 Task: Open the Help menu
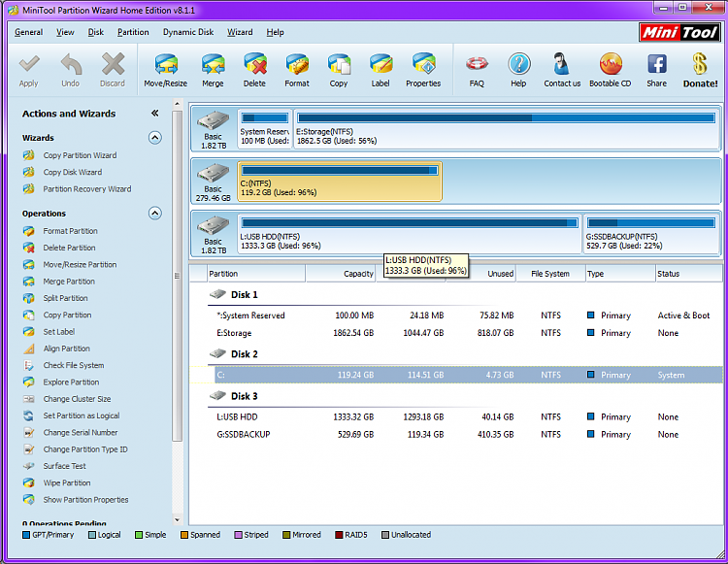click(275, 32)
